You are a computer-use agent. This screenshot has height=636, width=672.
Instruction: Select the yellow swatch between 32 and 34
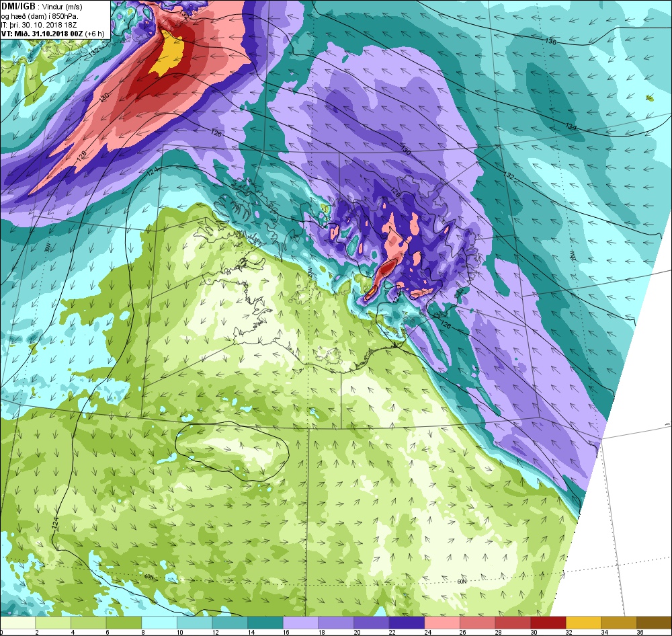[583, 623]
